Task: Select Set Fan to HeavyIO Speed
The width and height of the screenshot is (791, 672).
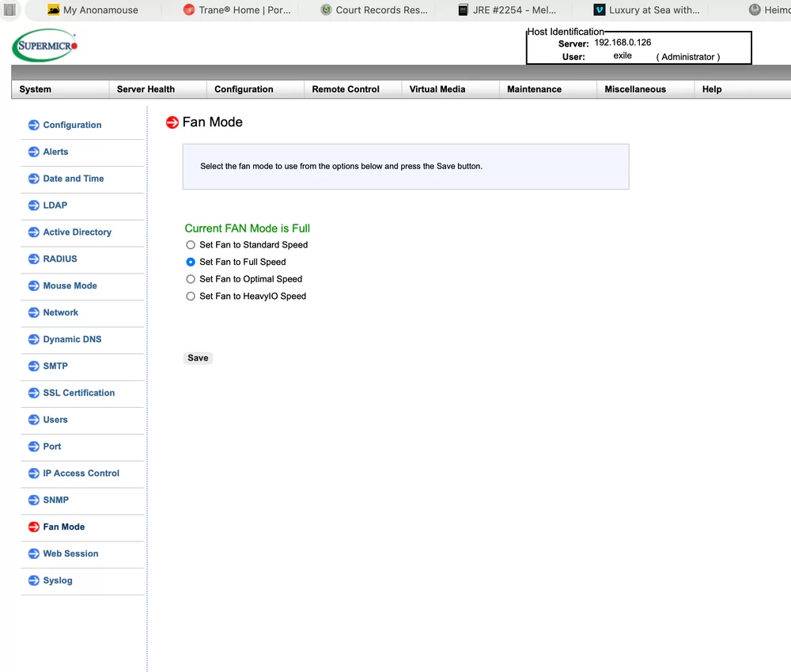Action: 190,296
